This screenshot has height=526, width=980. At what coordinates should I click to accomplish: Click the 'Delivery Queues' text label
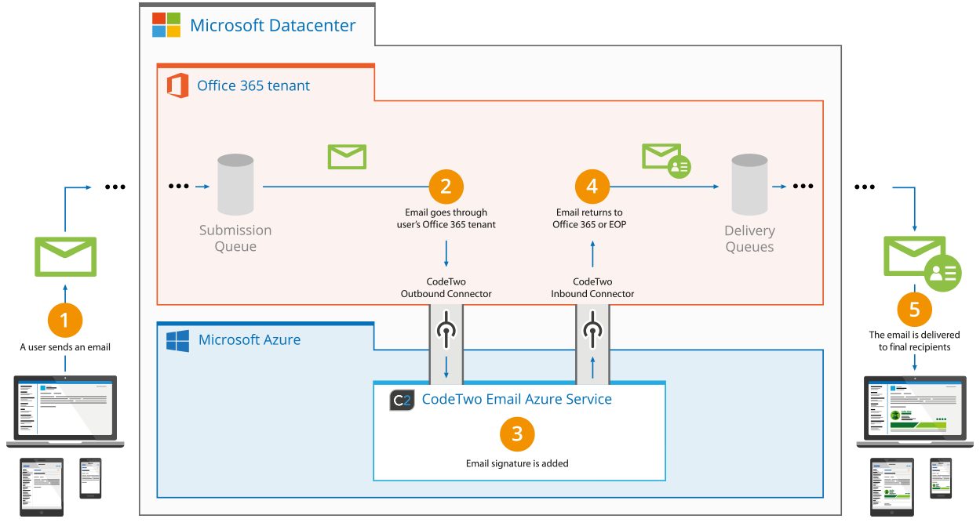pos(749,238)
